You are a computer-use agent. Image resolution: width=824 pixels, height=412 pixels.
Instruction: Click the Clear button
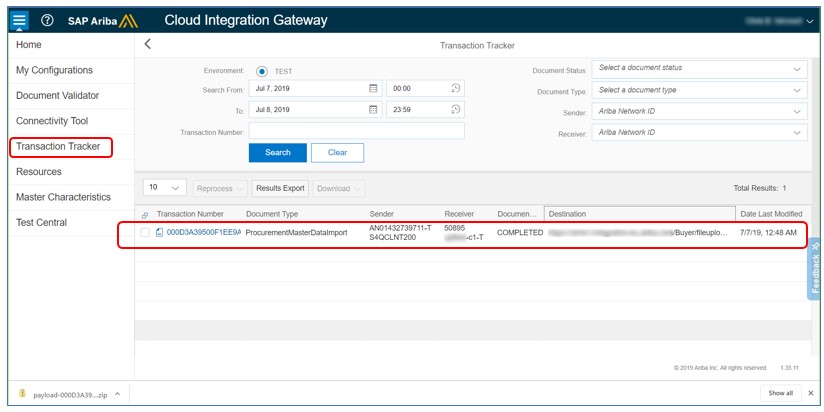pyautogui.click(x=337, y=152)
